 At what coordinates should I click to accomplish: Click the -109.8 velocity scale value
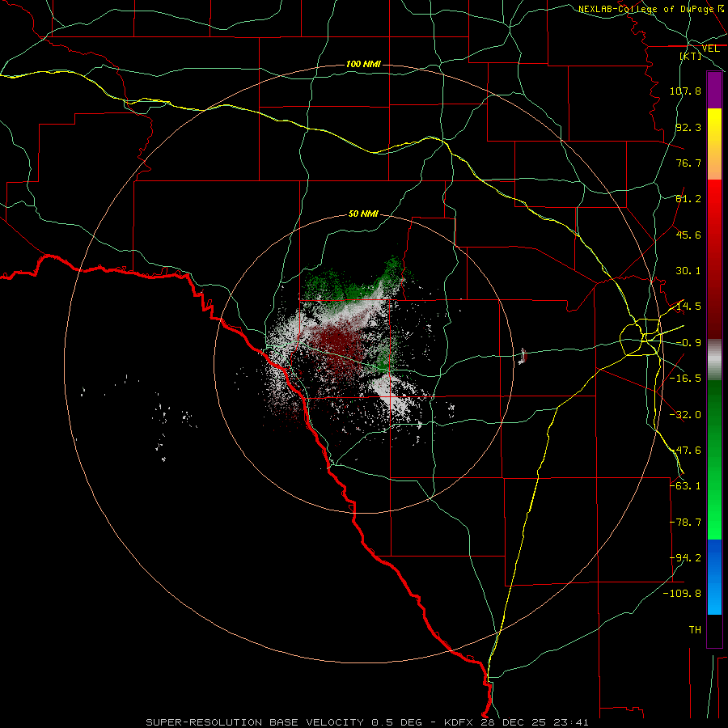point(682,594)
